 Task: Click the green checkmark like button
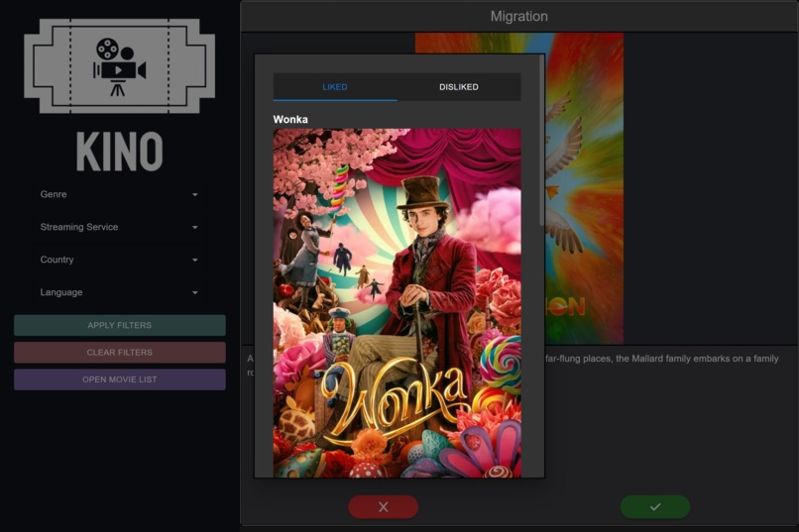coord(655,506)
